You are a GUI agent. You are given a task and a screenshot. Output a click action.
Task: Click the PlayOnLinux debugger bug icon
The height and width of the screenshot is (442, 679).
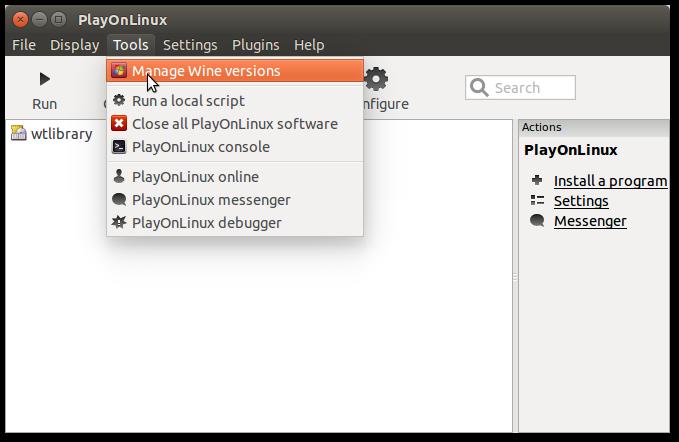coord(119,223)
